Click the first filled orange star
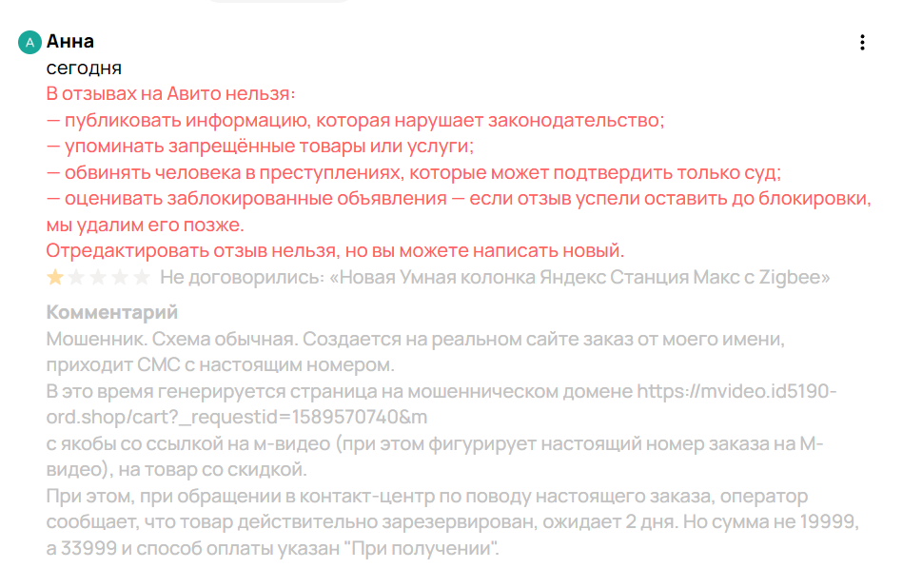 [x=55, y=278]
